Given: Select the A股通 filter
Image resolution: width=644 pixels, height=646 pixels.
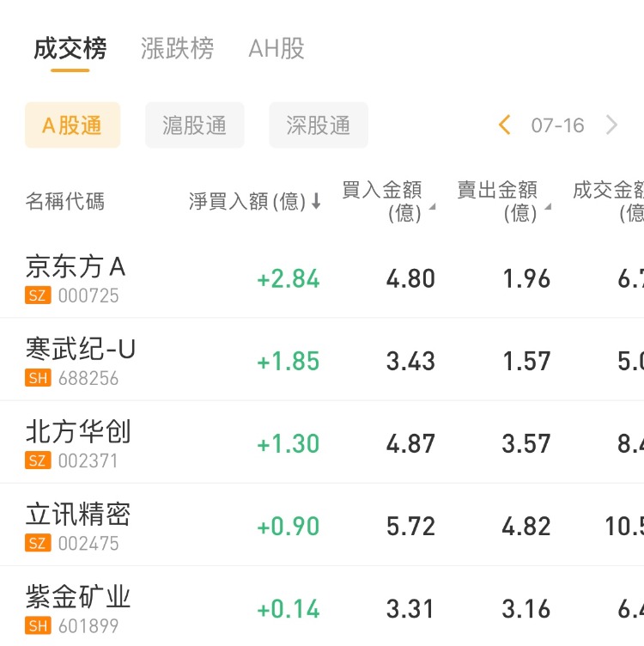Looking at the screenshot, I should [x=72, y=125].
